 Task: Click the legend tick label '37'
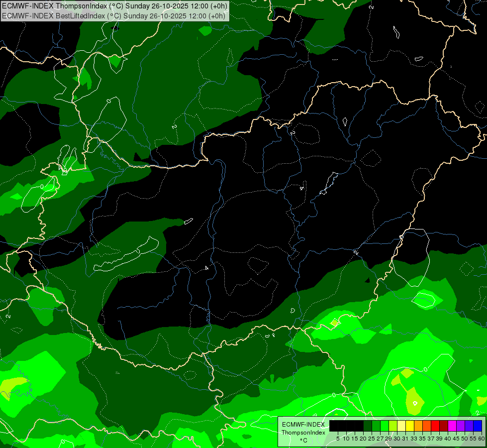tap(431, 439)
